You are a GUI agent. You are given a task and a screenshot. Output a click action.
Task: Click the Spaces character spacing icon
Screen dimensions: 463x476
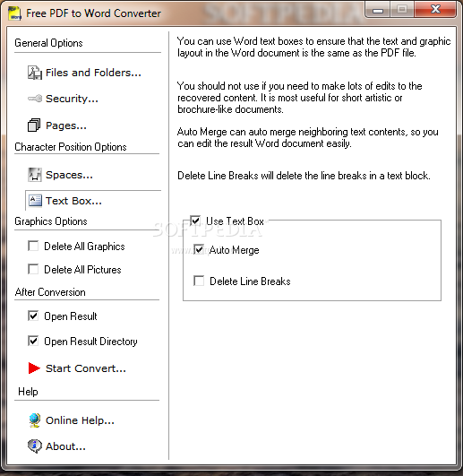[35, 175]
